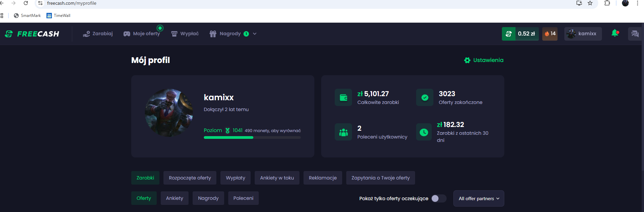The height and width of the screenshot is (212, 644).
Task: Open the kamixx user account menu
Action: [x=583, y=34]
